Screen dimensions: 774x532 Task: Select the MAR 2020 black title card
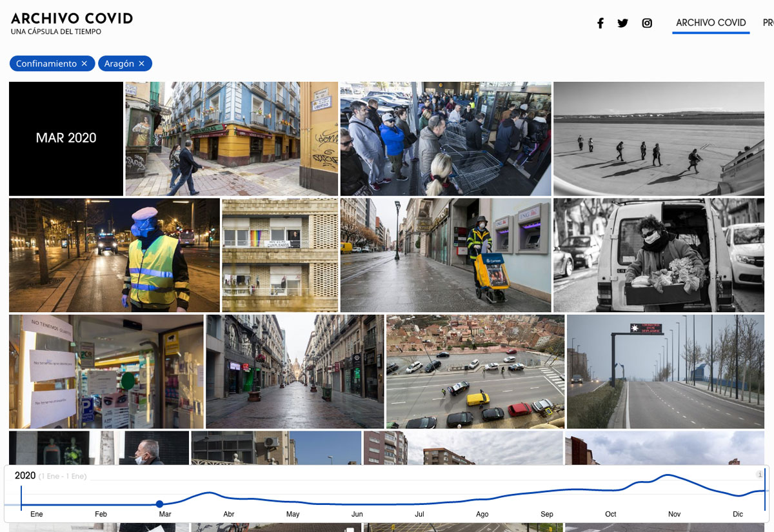tap(65, 138)
